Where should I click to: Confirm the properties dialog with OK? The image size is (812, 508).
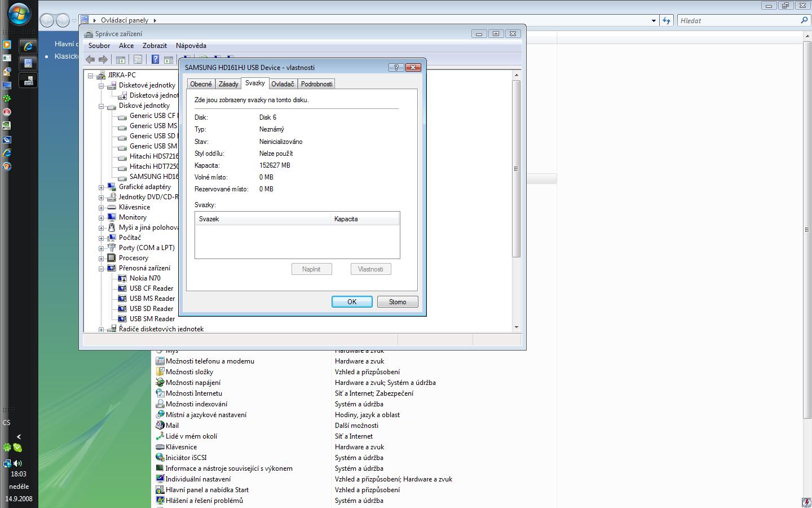352,302
